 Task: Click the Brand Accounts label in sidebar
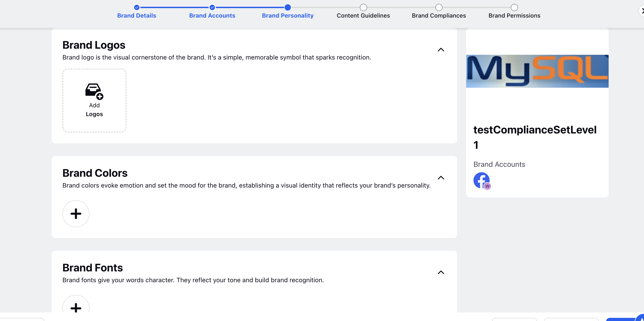click(499, 164)
